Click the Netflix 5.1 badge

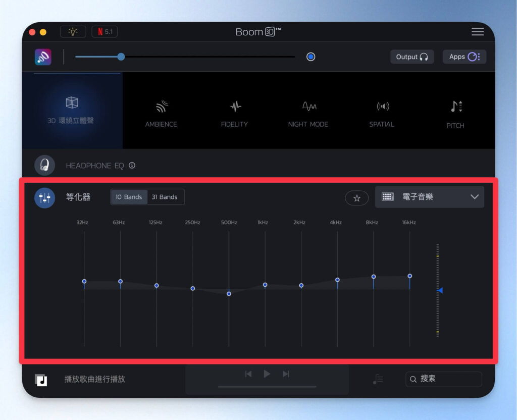coord(105,32)
